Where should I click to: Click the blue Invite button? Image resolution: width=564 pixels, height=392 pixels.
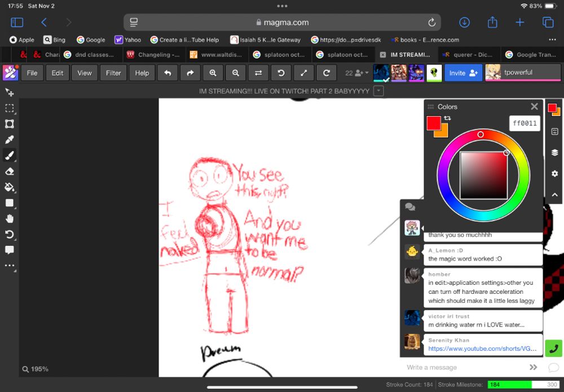(x=462, y=73)
